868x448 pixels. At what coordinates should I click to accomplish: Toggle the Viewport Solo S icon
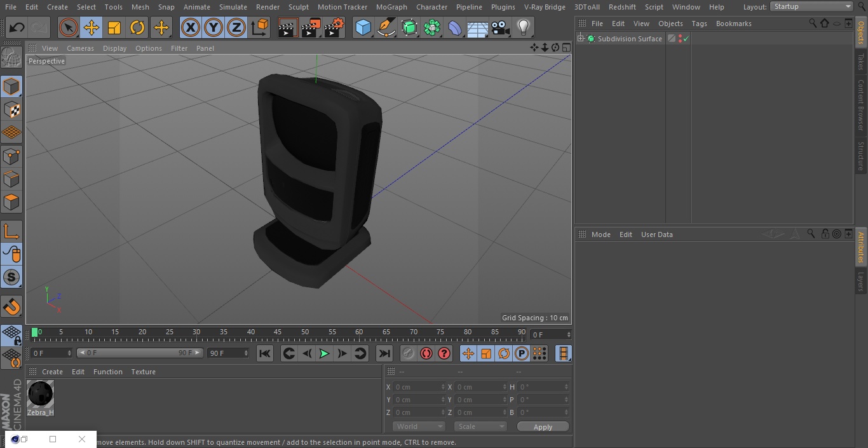tap(11, 277)
